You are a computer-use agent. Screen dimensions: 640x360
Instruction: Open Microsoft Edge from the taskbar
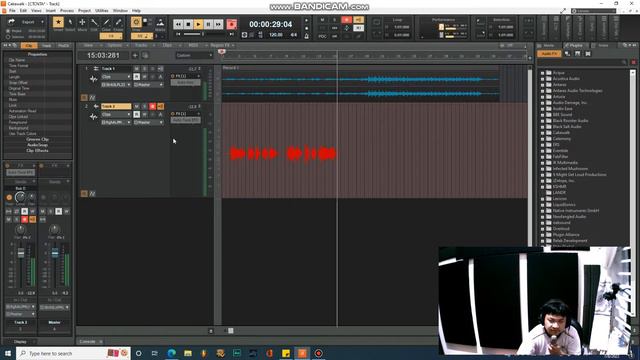pos(171,353)
